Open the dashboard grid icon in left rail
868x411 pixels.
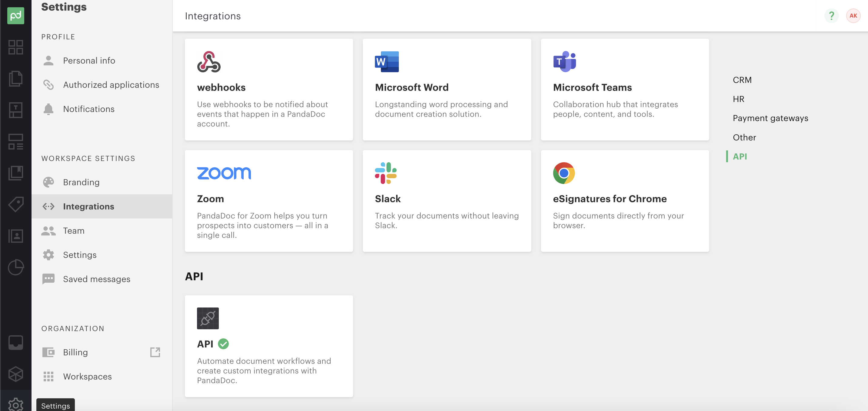15,47
